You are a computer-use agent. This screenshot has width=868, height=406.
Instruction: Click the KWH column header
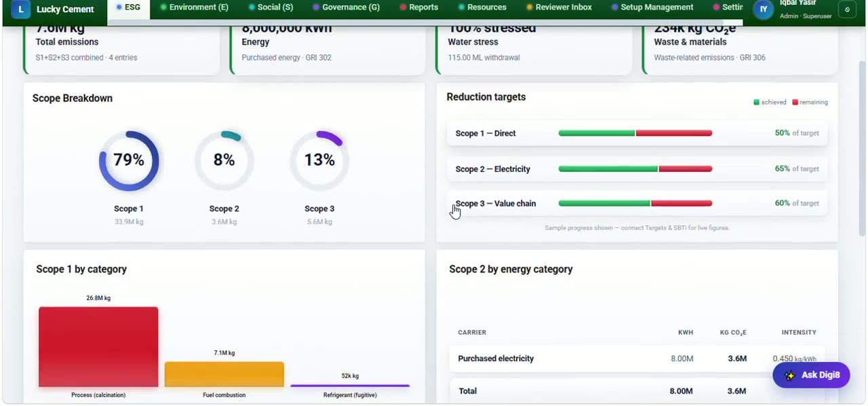[x=686, y=333]
